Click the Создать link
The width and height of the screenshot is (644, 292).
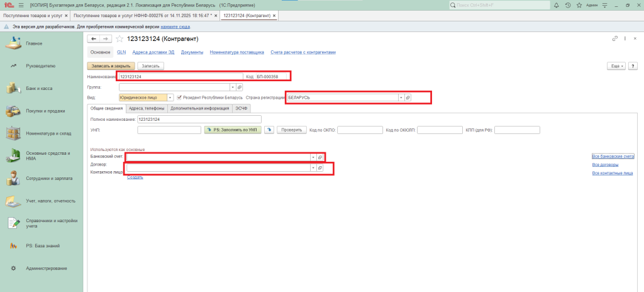click(x=135, y=177)
